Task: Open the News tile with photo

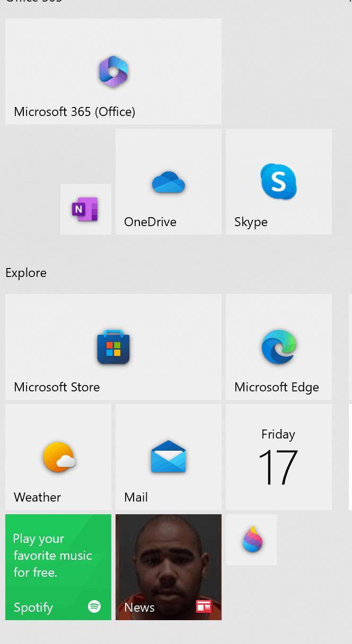Action: (x=169, y=567)
